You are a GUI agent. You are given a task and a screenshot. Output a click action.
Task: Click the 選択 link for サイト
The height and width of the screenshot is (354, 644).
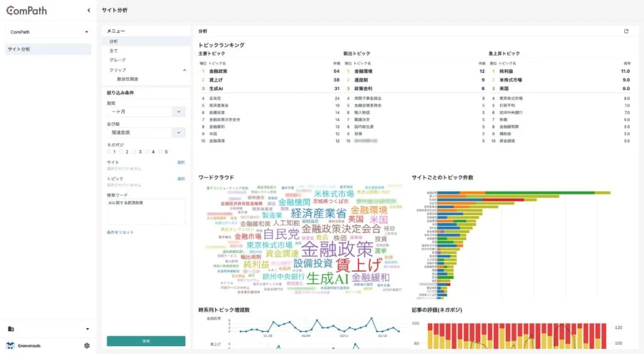pyautogui.click(x=181, y=162)
